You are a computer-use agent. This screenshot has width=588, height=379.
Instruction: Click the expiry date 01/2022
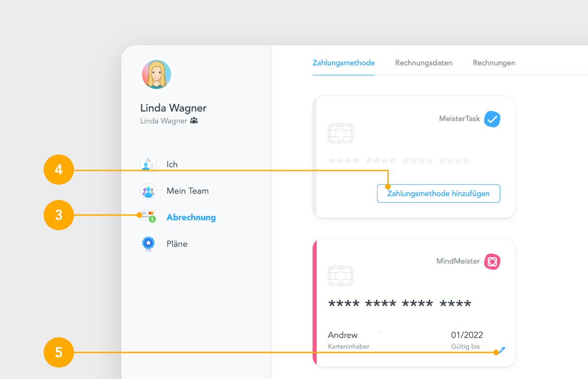pos(467,335)
